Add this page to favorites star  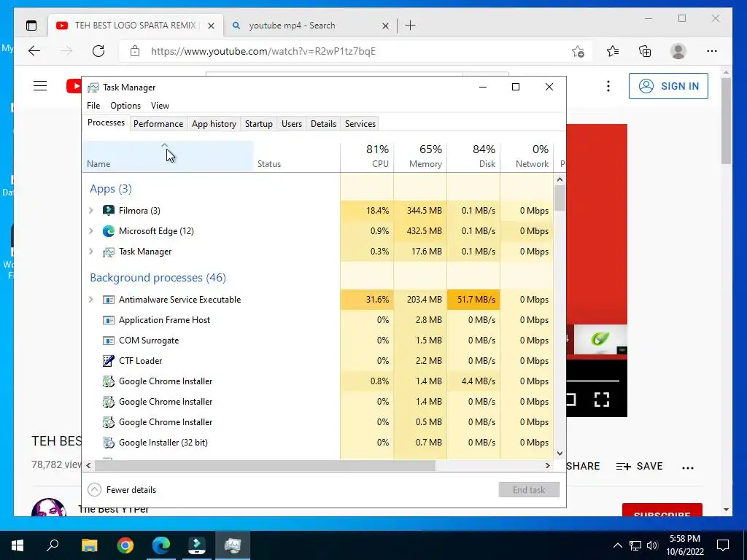[578, 51]
